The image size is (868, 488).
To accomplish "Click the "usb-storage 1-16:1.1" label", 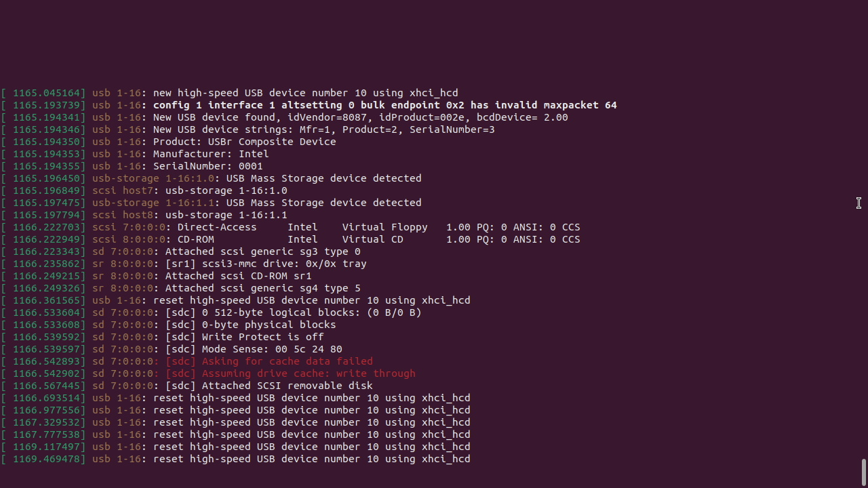I will pos(153,203).
